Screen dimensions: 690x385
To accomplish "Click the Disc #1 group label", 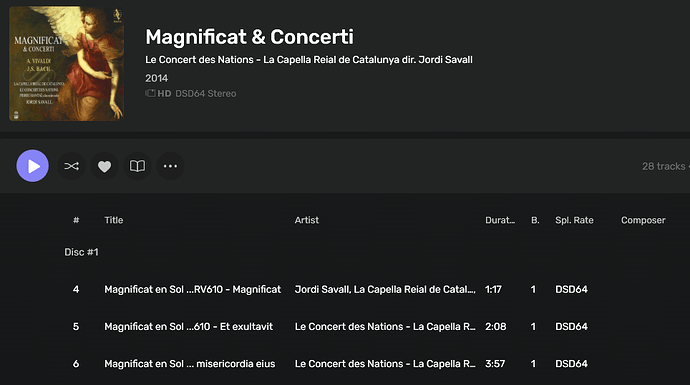I will click(x=81, y=252).
